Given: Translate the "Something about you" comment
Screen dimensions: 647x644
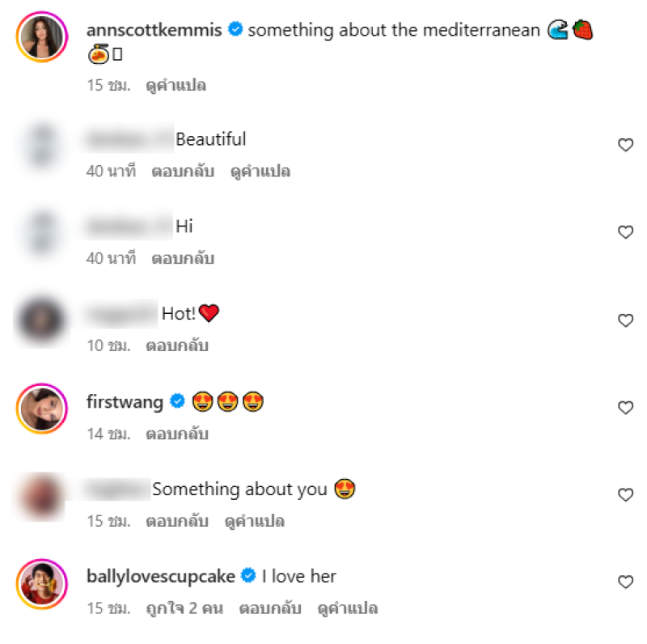Looking at the screenshot, I should [x=254, y=521].
